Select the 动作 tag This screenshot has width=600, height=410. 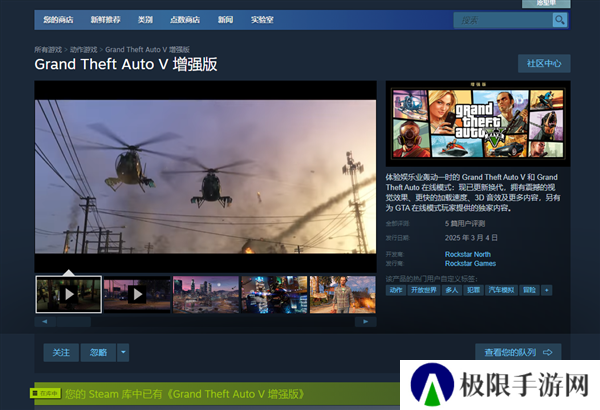(x=396, y=290)
